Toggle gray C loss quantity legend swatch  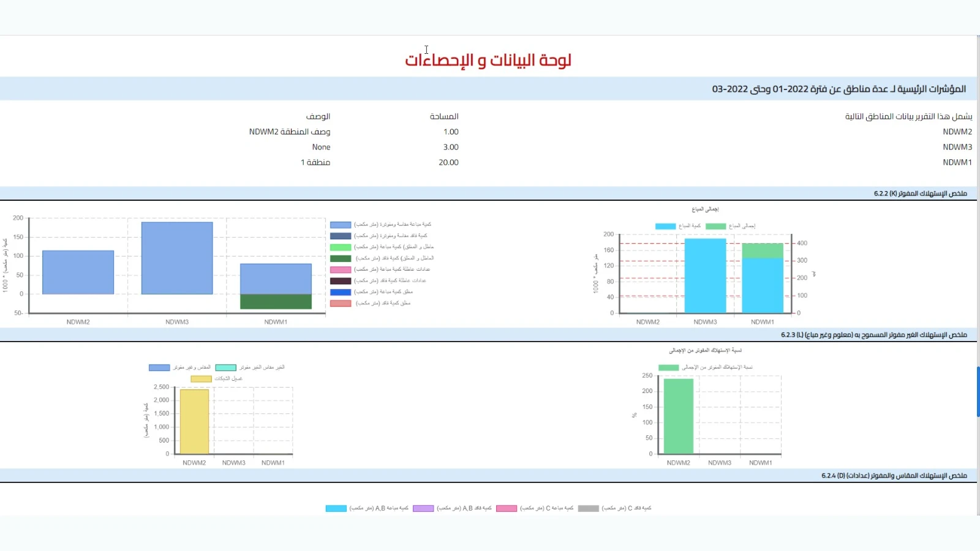[x=589, y=508]
